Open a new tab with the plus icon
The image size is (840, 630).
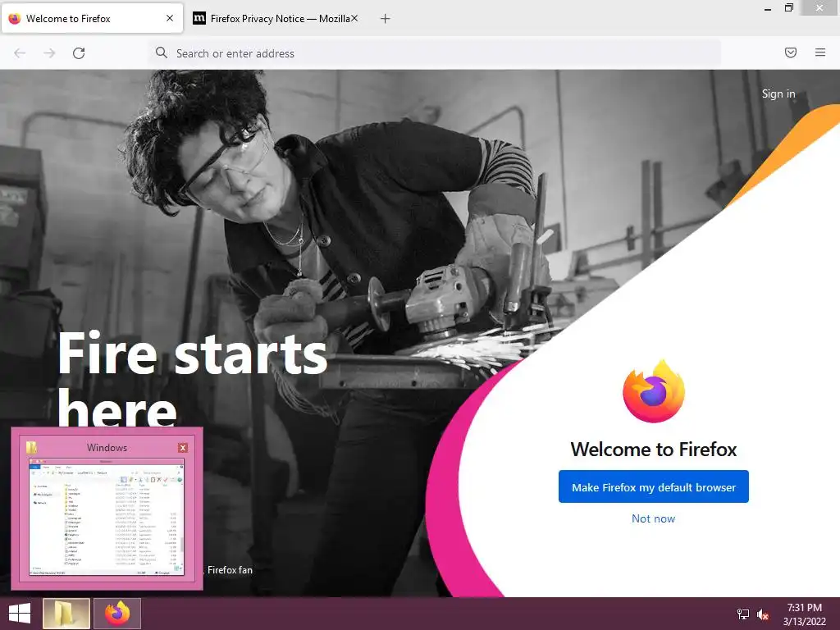386,19
